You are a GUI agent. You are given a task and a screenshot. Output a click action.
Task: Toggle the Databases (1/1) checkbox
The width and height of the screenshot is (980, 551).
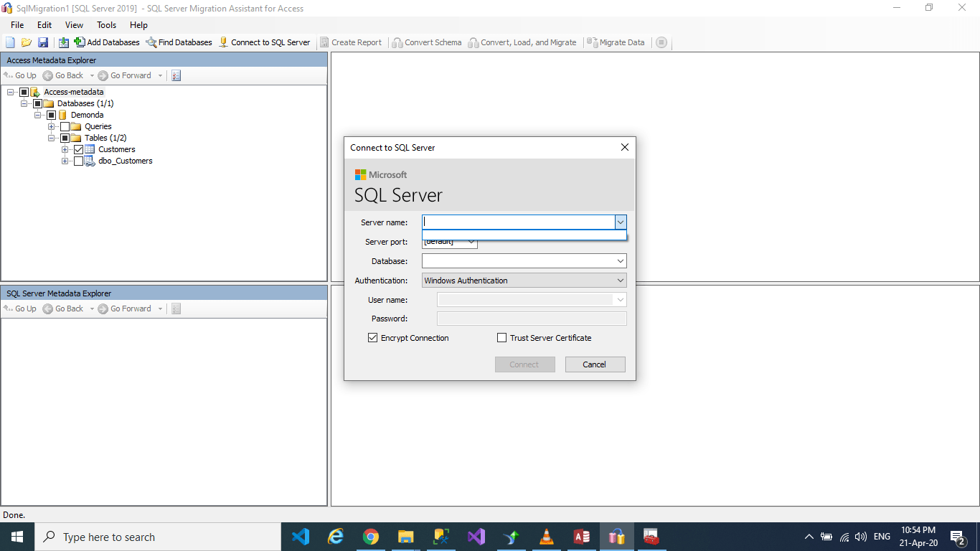click(x=37, y=103)
